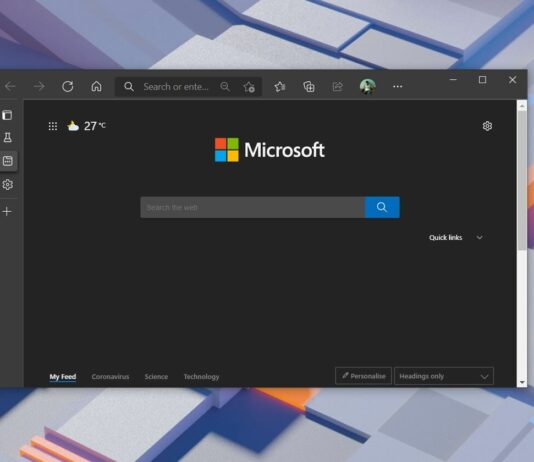Share this page
Viewport: 534px width, 462px height.
pos(337,87)
